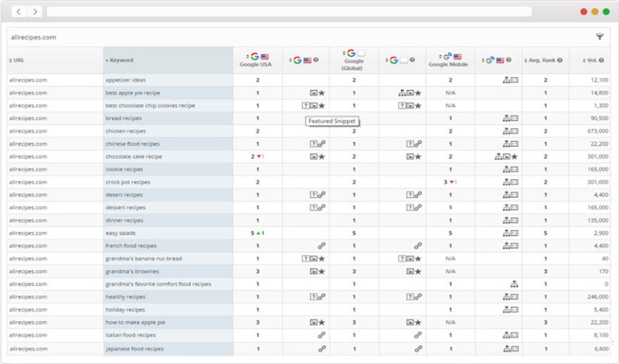Open the easy salads keyword row

(121, 233)
